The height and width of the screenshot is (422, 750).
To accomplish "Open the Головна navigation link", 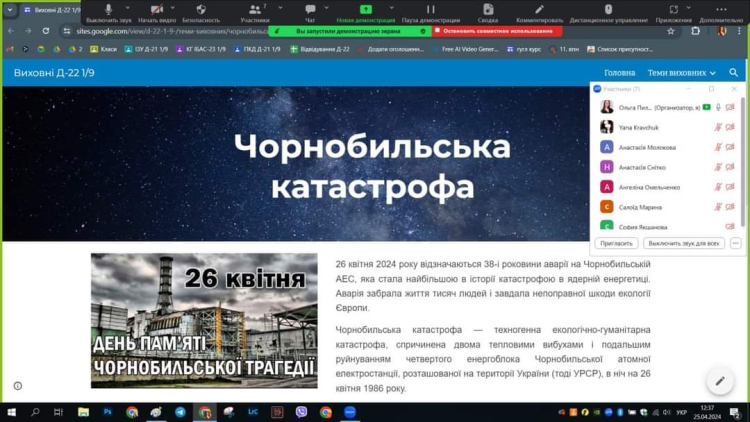I will pyautogui.click(x=619, y=73).
